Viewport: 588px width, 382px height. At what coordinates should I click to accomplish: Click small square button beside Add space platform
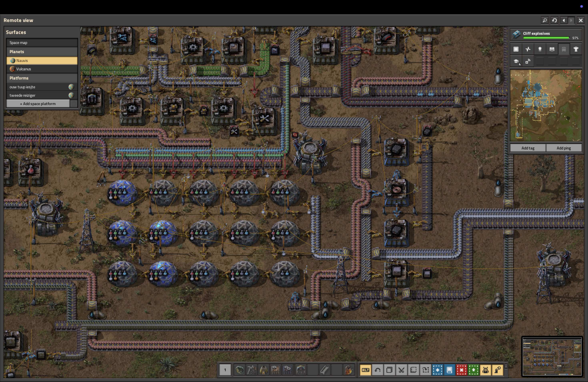pyautogui.click(x=74, y=104)
